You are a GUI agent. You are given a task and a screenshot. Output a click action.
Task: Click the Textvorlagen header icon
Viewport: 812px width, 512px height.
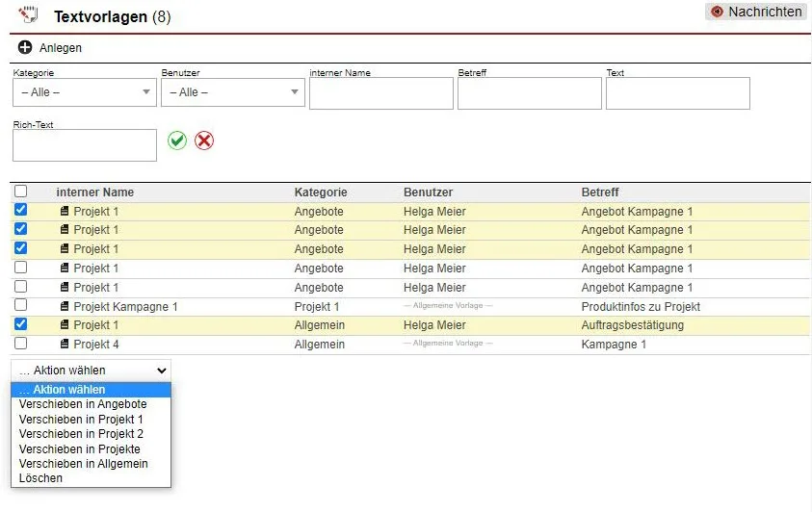click(28, 14)
